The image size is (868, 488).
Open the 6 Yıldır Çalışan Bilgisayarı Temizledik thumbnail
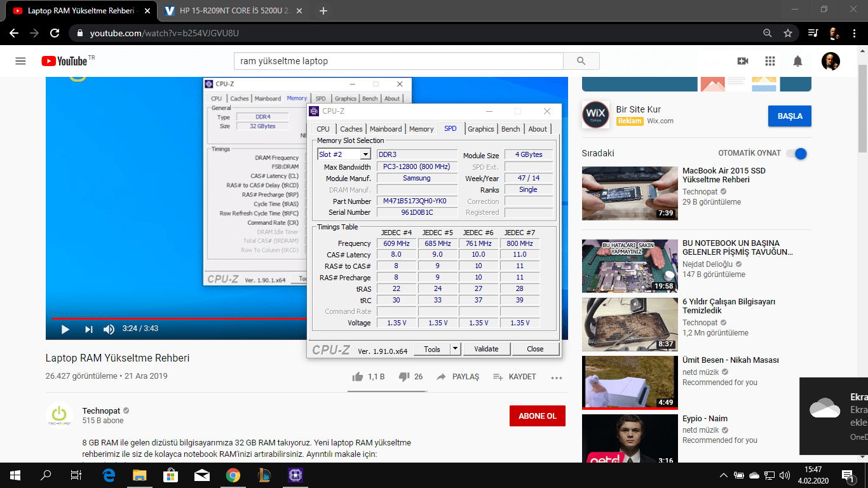tap(630, 324)
